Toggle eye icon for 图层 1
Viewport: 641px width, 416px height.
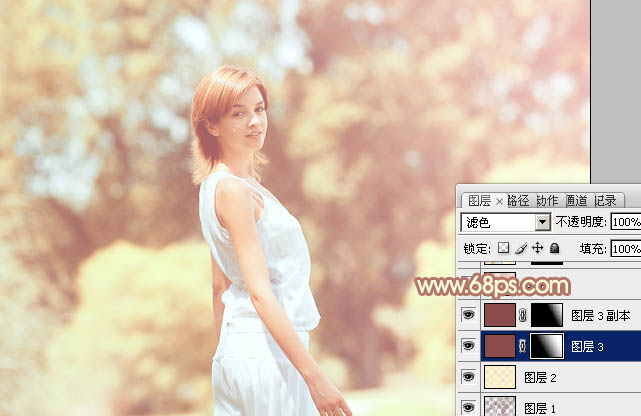pos(467,407)
